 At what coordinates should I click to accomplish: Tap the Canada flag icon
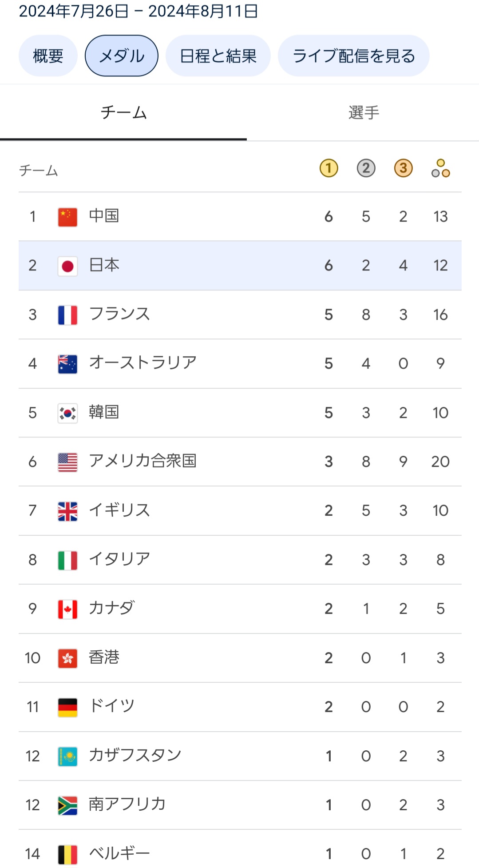point(67,609)
